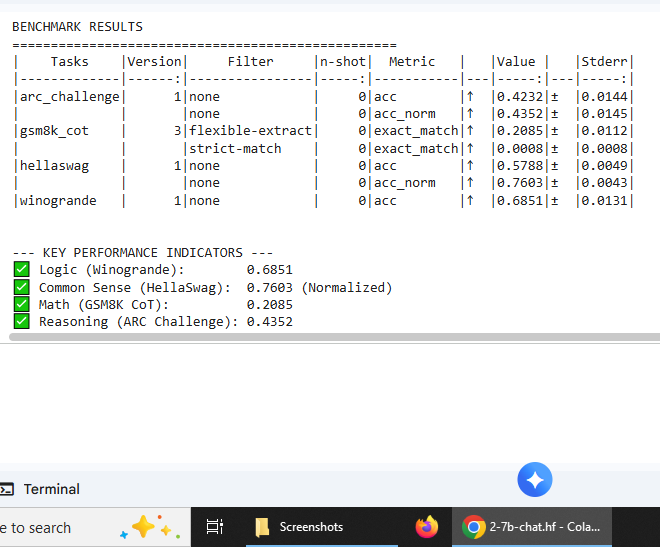Click the green check beside Math (GSM8K CoT)
The width and height of the screenshot is (660, 547).
pyautogui.click(x=21, y=304)
